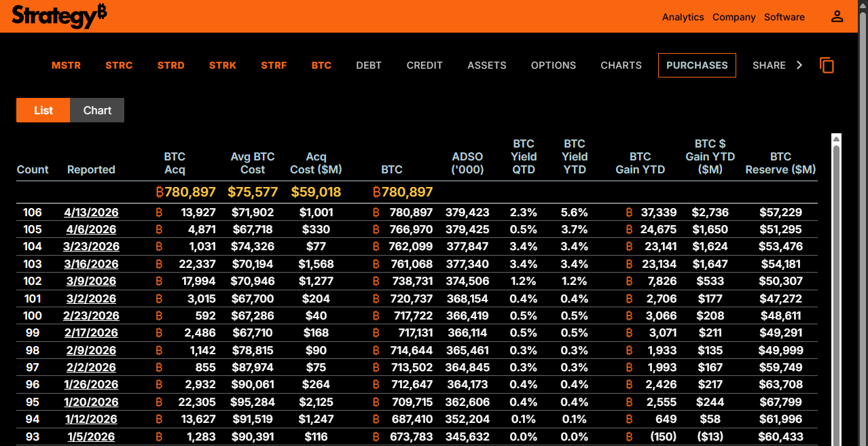This screenshot has width=868, height=446.
Task: Click the Strategy logo
Action: click(59, 16)
